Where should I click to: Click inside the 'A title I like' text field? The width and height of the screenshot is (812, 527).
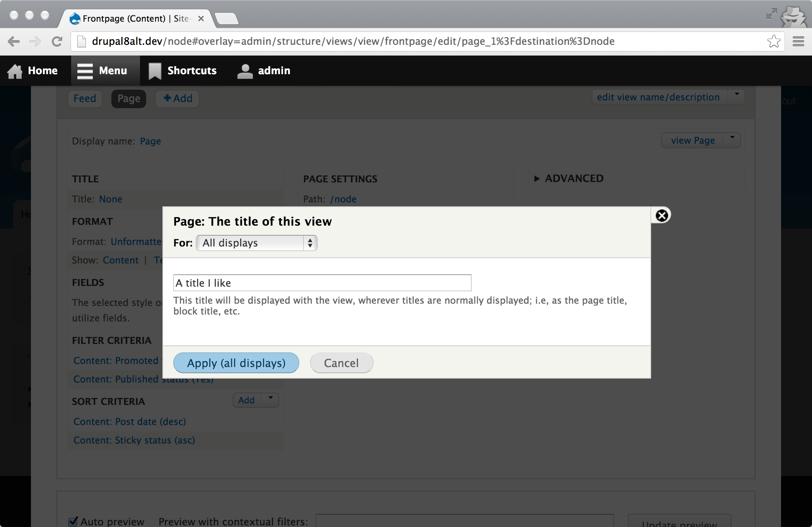click(322, 282)
